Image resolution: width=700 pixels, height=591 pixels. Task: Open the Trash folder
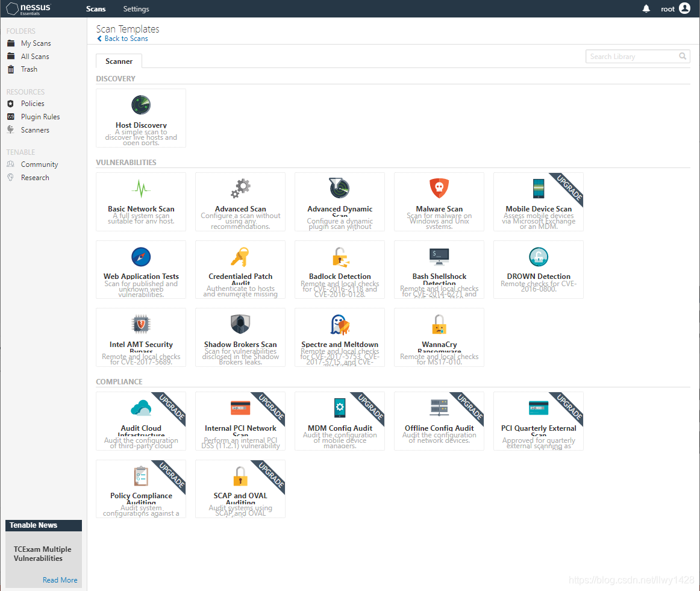(x=28, y=69)
